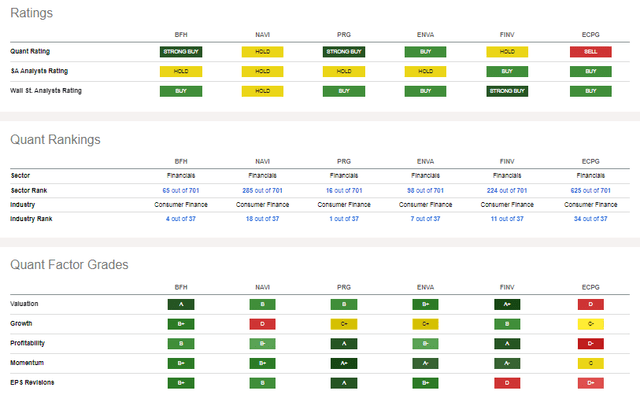Click the BFH column header in Ratings
The width and height of the screenshot is (640, 402).
point(181,35)
